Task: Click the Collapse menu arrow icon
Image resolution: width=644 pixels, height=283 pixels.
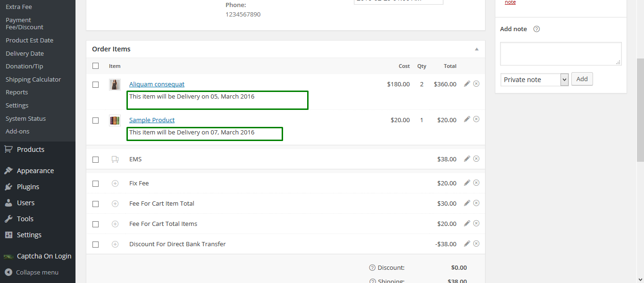Action: point(8,272)
